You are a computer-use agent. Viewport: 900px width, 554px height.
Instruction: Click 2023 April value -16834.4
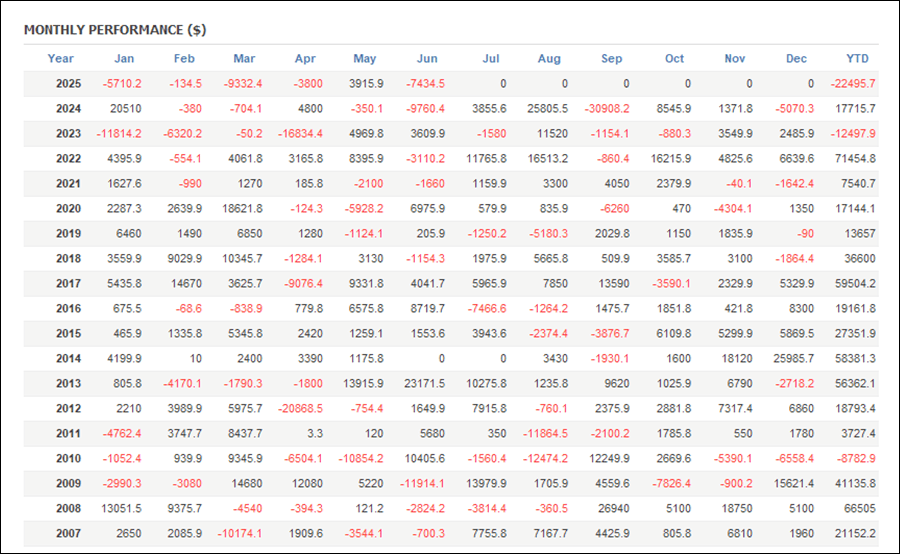pos(300,134)
